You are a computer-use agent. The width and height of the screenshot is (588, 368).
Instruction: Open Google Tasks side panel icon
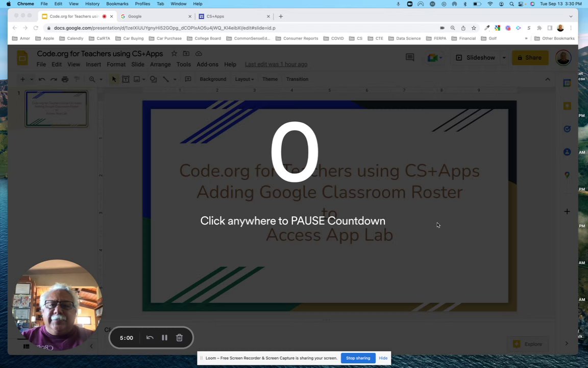click(x=567, y=129)
